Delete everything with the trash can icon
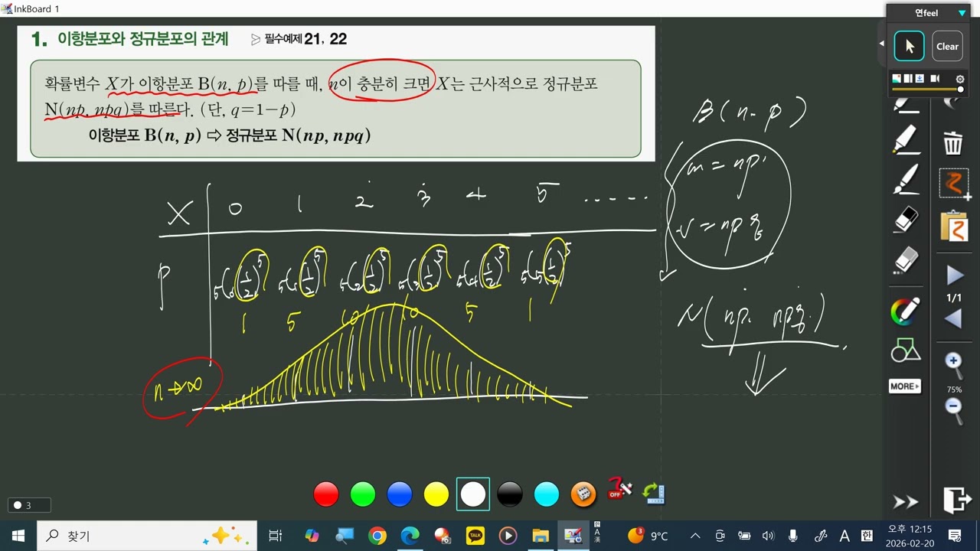Viewport: 980px width, 551px height. (x=953, y=143)
